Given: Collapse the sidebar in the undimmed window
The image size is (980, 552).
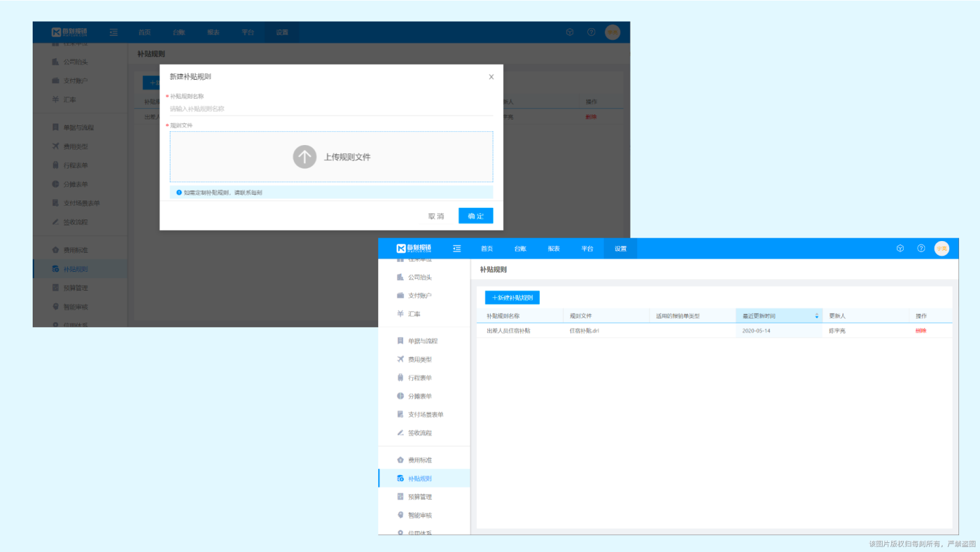Looking at the screenshot, I should pos(457,249).
